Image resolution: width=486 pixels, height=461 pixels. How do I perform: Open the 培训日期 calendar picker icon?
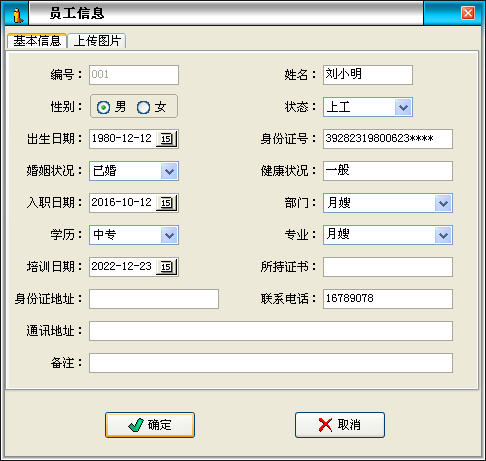167,267
